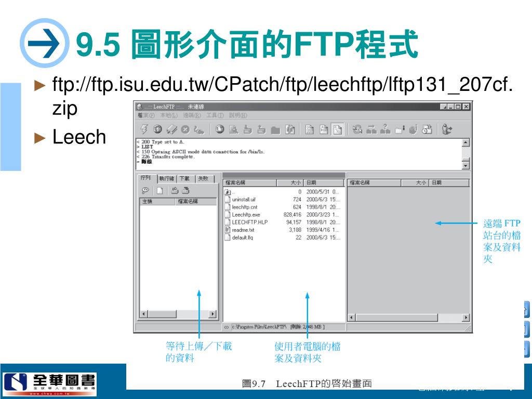Viewport: 532px width, 399px height.
Task: Click the remote pane left scroll arrow
Action: pos(352,318)
